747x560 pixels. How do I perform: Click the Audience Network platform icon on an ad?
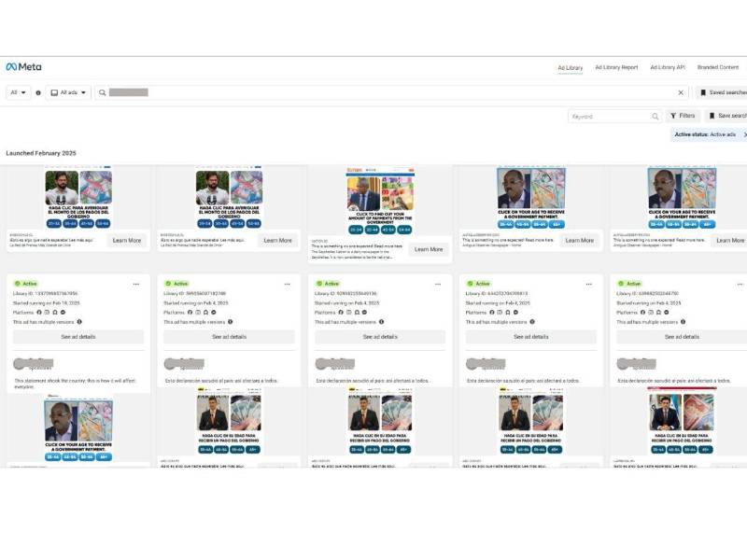[x=63, y=312]
